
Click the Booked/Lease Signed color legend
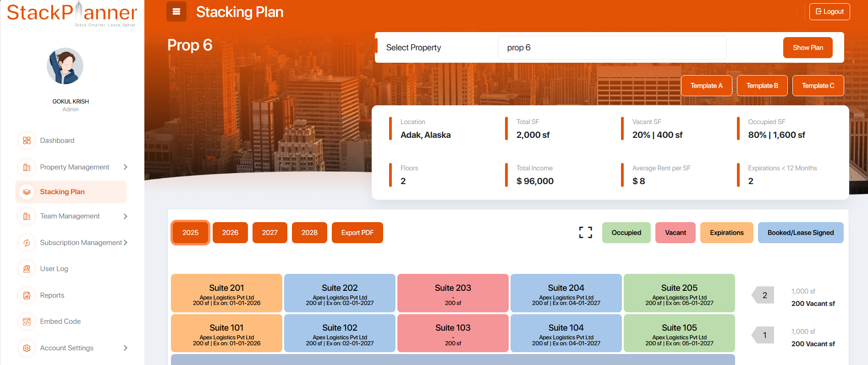click(x=800, y=233)
